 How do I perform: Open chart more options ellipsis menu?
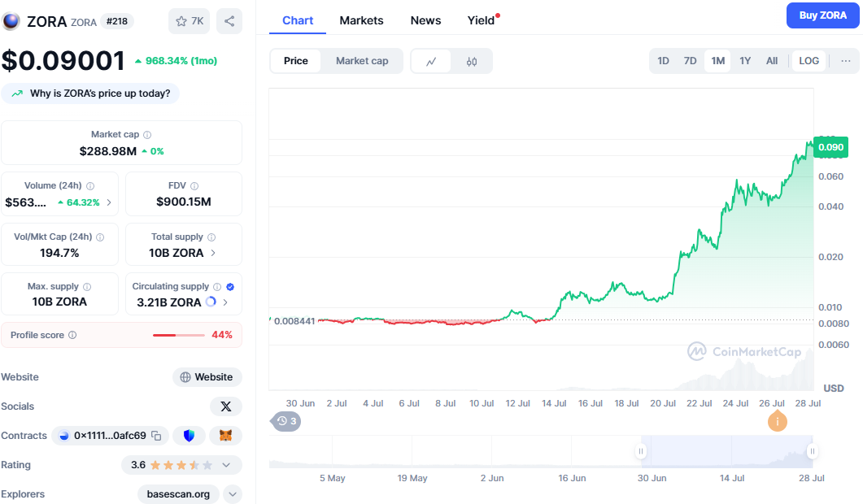tap(846, 61)
